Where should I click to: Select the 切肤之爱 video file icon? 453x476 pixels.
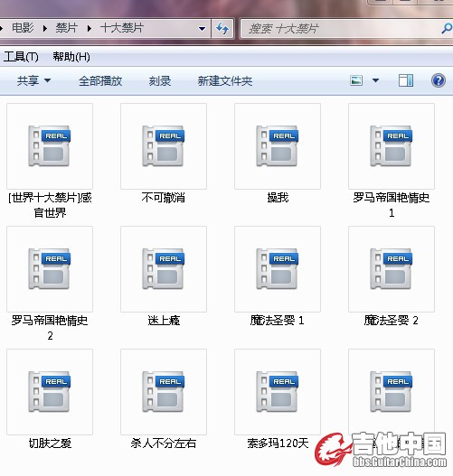pyautogui.click(x=50, y=392)
